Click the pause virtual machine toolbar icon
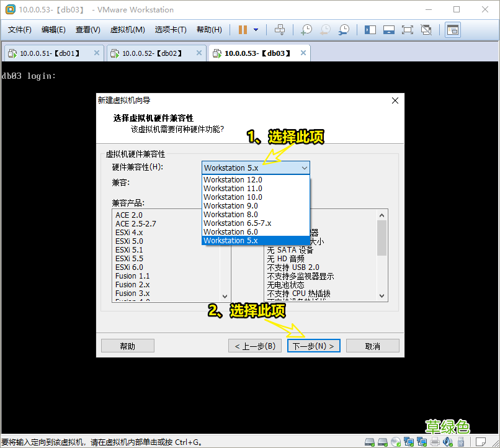This screenshot has width=500, height=448. 243,30
